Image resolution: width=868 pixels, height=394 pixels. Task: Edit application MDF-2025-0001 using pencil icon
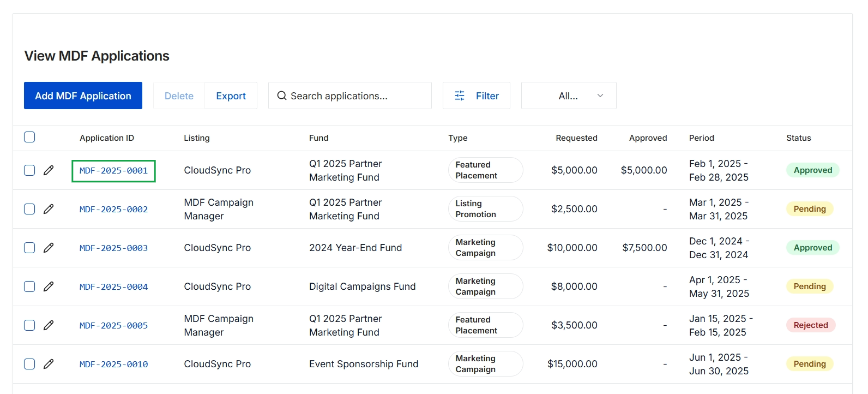click(x=49, y=170)
